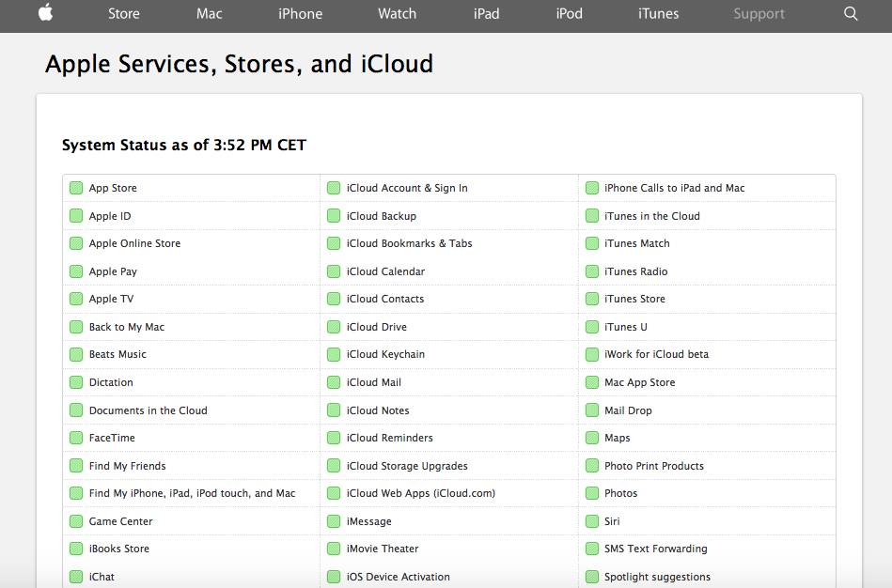Navigate to the iPad section
Image resolution: width=892 pixels, height=588 pixels.
pyautogui.click(x=486, y=14)
